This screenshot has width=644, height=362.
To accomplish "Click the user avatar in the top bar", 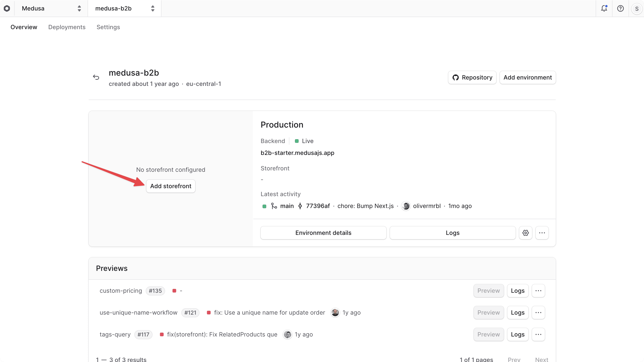I will pos(636,8).
